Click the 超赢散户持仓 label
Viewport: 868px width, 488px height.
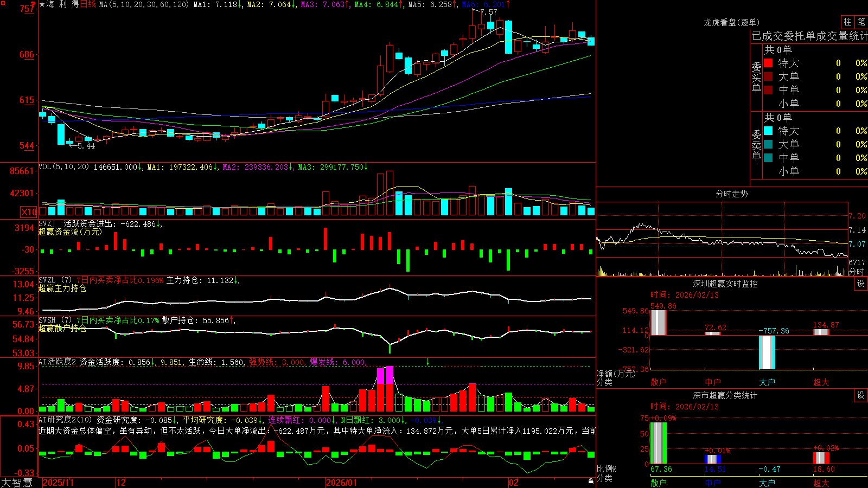click(x=62, y=328)
